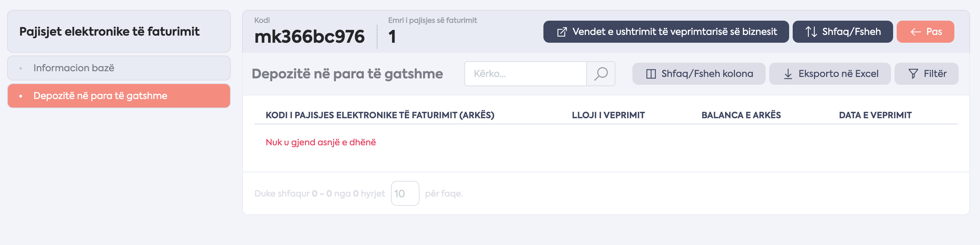The image size is (980, 245).
Task: Select the Depozitë në para të gatshme tab
Action: point(119,96)
